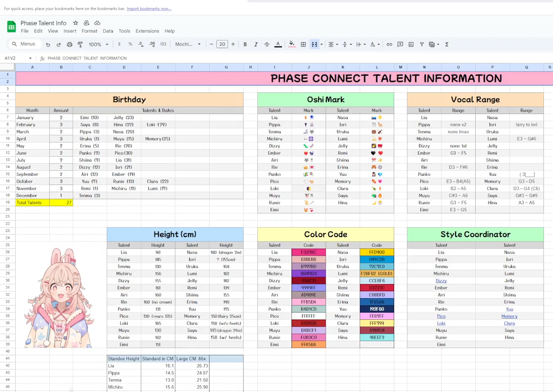Insert a link from the toolbar
This screenshot has height=392, width=553.
390,44
